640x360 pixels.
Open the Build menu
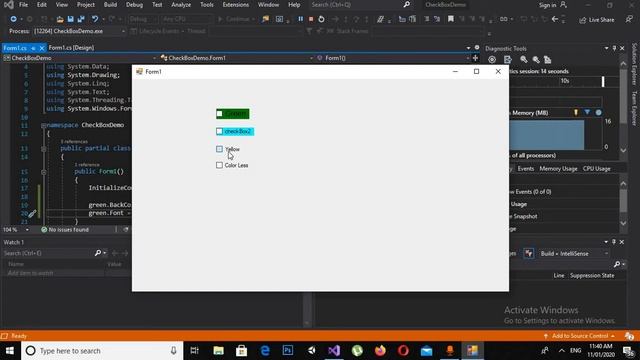pyautogui.click(x=110, y=5)
